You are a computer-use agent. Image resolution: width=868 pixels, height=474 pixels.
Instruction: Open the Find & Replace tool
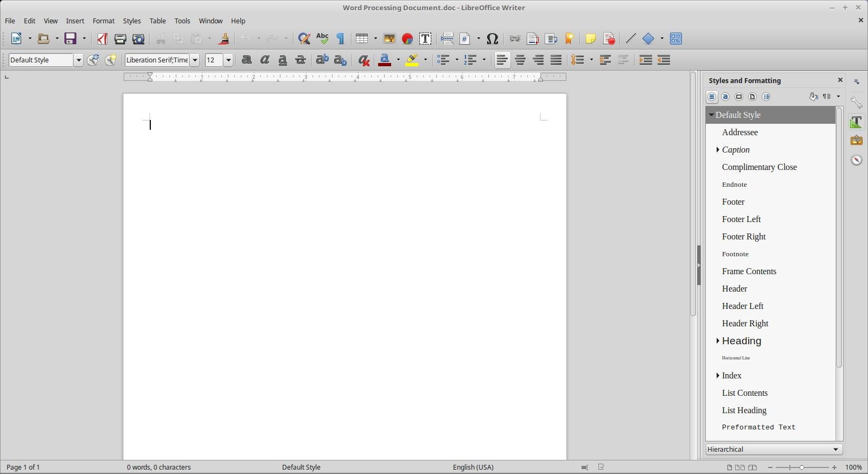tap(304, 39)
